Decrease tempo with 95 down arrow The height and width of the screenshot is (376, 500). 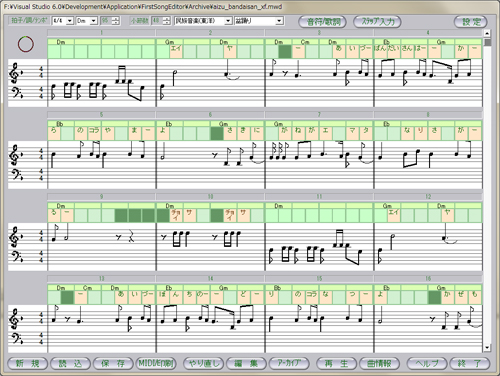115,23
